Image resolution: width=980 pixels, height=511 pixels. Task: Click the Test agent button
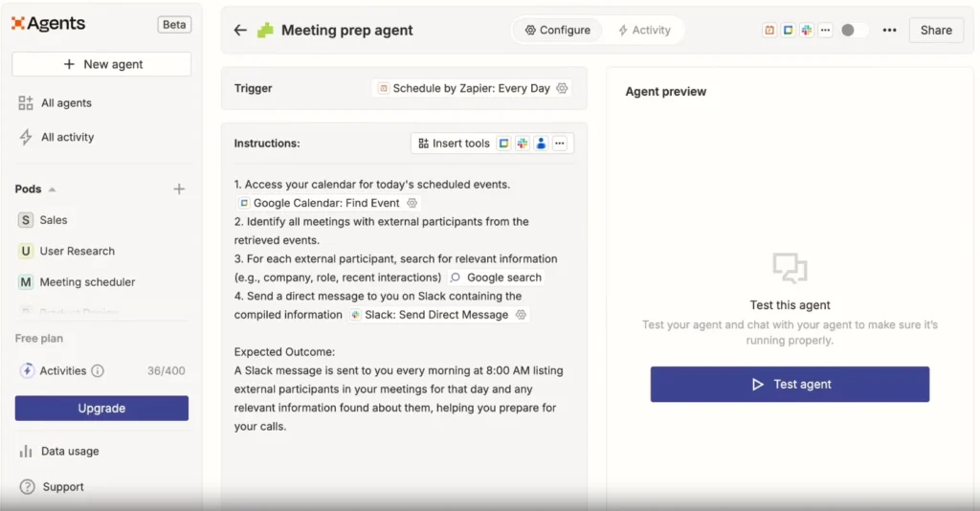pos(790,384)
